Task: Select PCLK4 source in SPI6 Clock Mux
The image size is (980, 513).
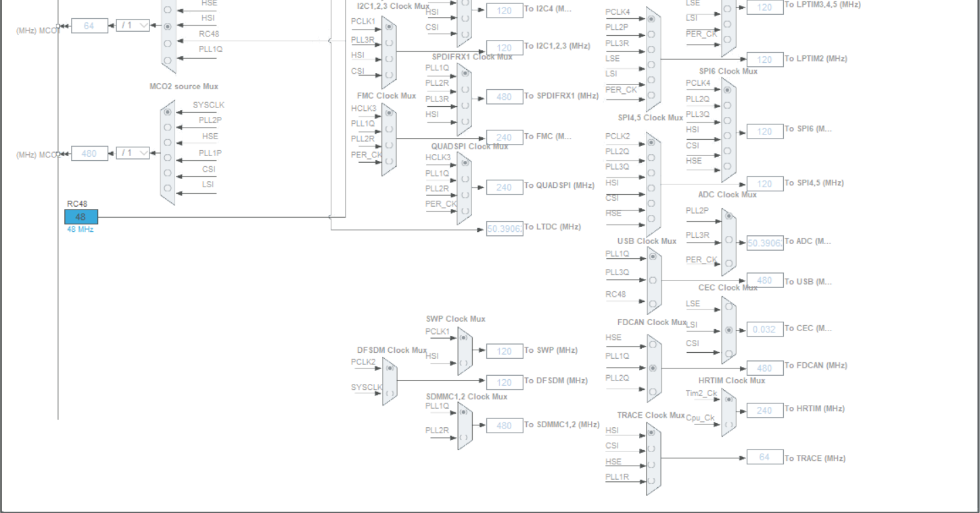Action: pos(726,90)
